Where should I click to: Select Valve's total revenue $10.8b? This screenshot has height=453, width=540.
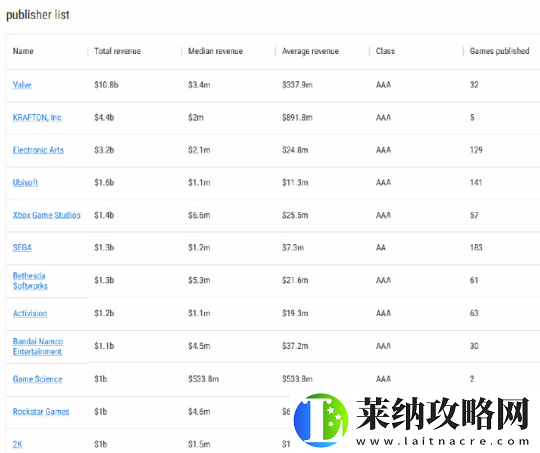106,85
